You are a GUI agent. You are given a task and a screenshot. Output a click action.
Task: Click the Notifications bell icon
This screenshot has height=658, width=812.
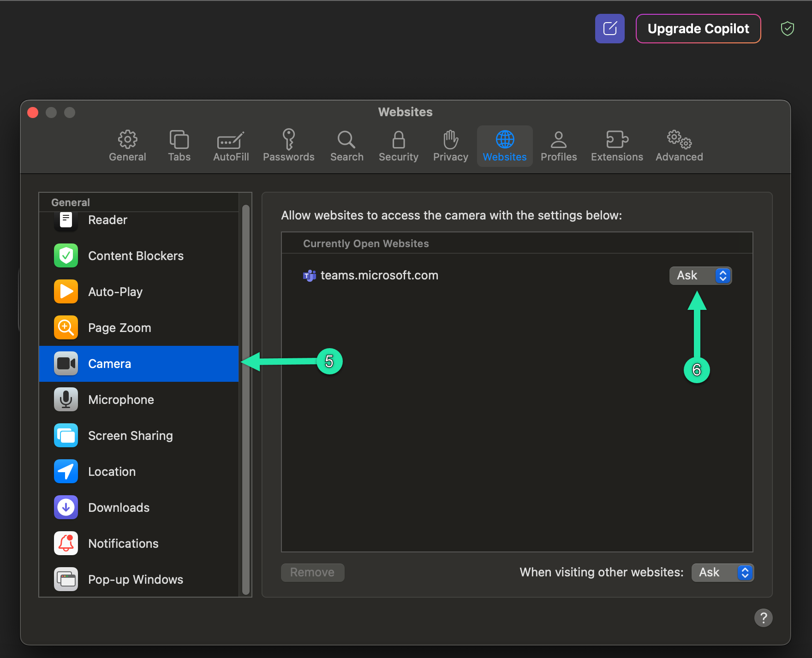click(x=66, y=543)
